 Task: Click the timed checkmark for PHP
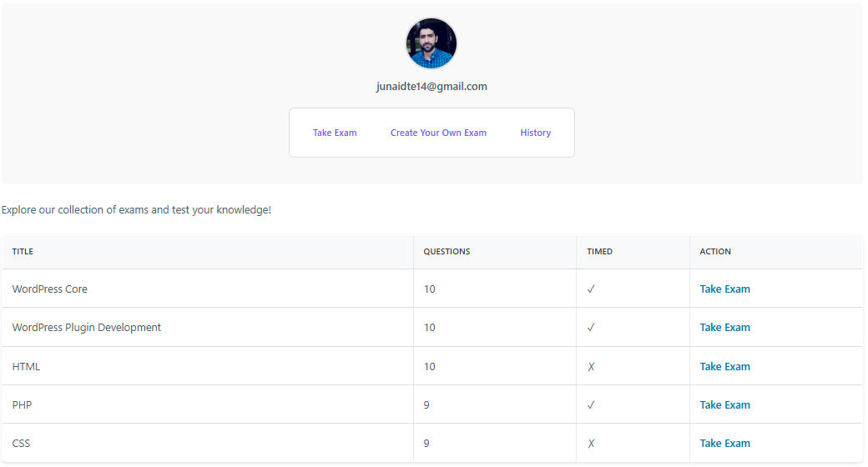[591, 405]
